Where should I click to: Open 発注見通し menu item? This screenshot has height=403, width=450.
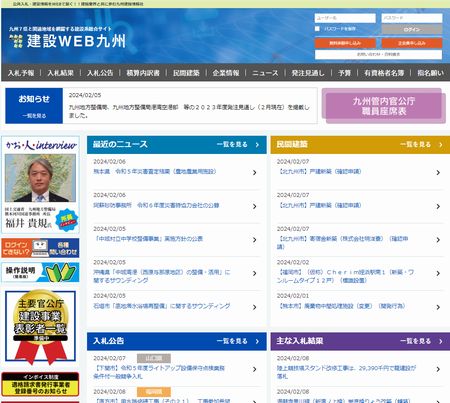click(308, 73)
